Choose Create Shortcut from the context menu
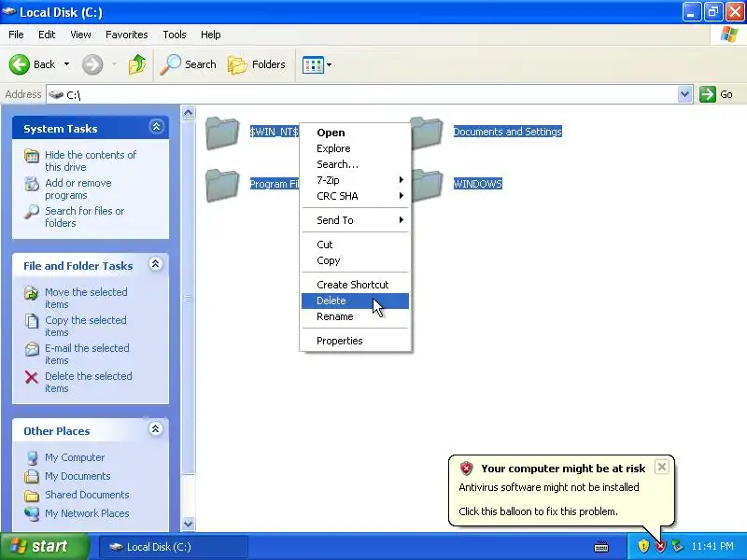 [x=356, y=285]
